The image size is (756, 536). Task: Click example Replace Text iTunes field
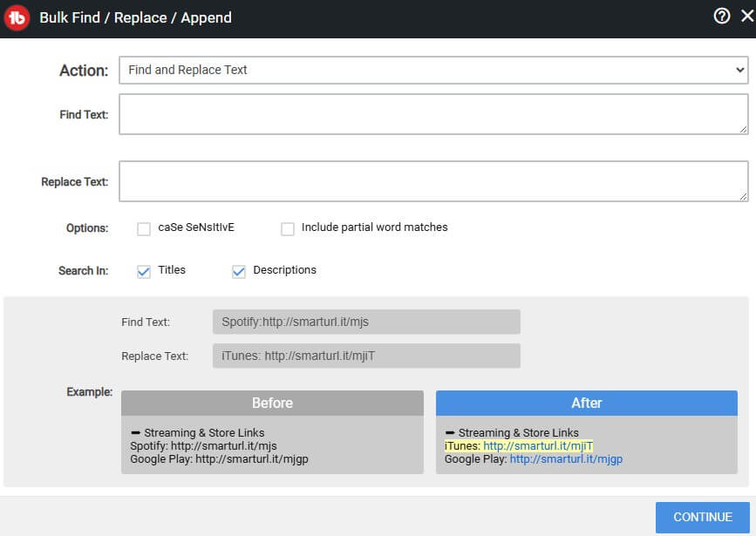click(366, 356)
